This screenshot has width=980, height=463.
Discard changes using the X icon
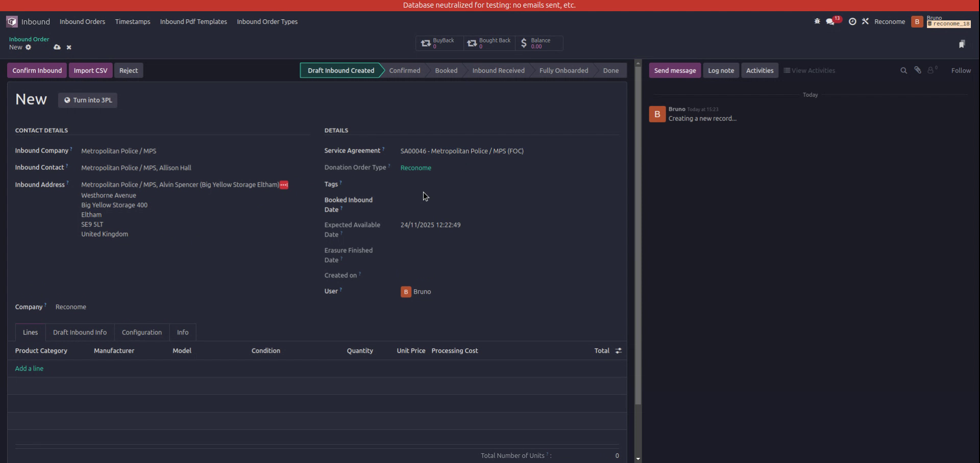(69, 47)
